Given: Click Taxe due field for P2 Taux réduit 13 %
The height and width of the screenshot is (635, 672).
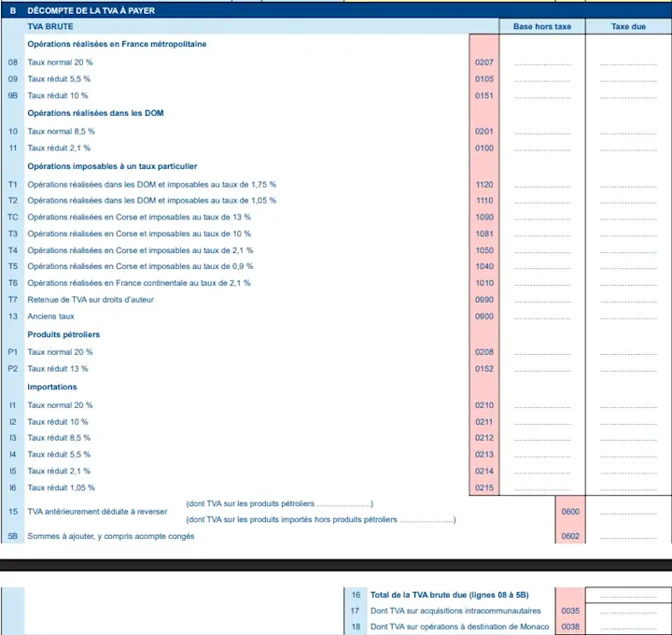Looking at the screenshot, I should click(x=628, y=369).
